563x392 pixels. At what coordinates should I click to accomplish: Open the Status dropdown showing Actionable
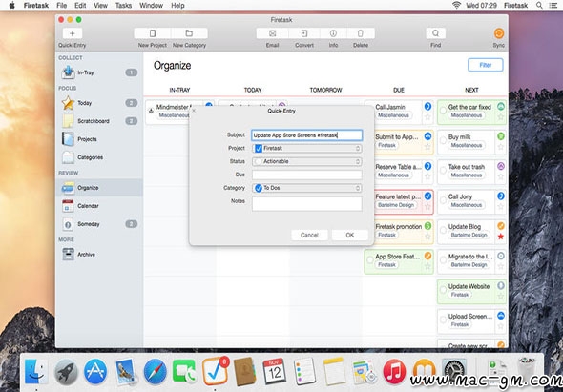point(307,161)
